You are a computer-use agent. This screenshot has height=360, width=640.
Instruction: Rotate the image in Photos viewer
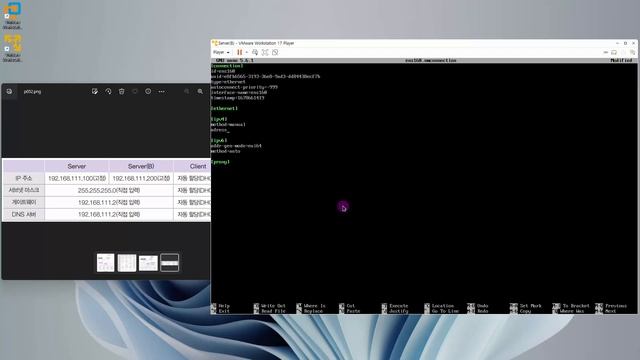(108, 91)
